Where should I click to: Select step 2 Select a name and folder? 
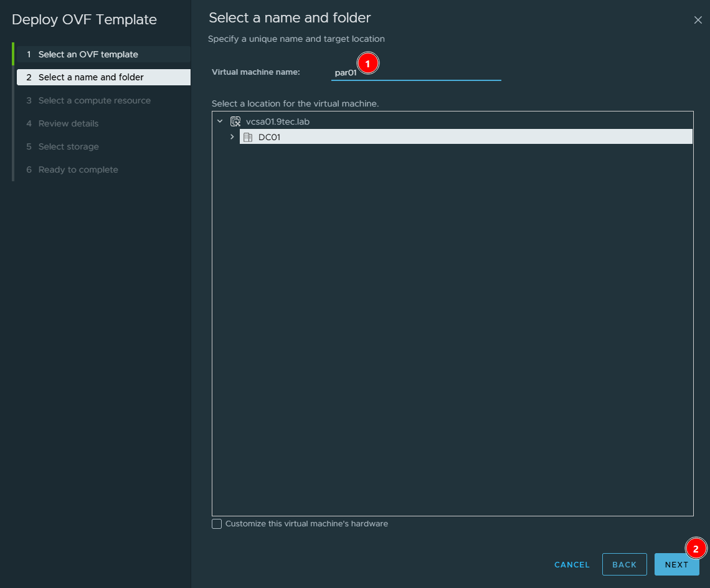[x=103, y=77]
